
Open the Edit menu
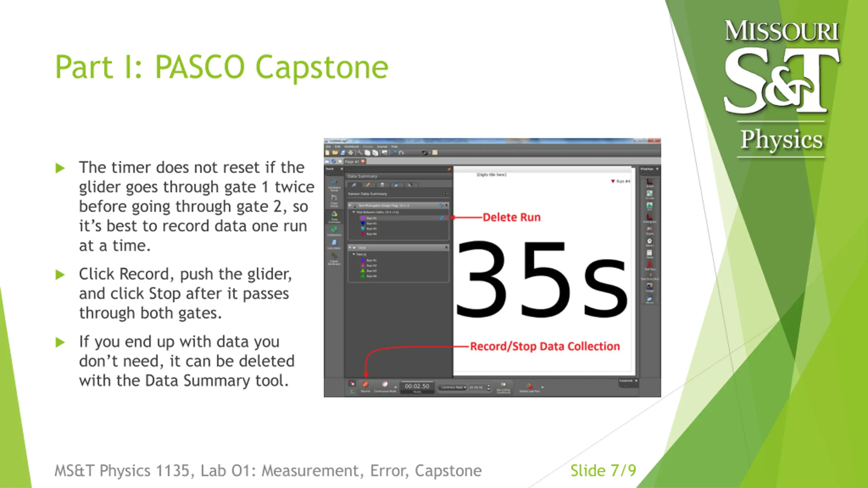point(337,147)
